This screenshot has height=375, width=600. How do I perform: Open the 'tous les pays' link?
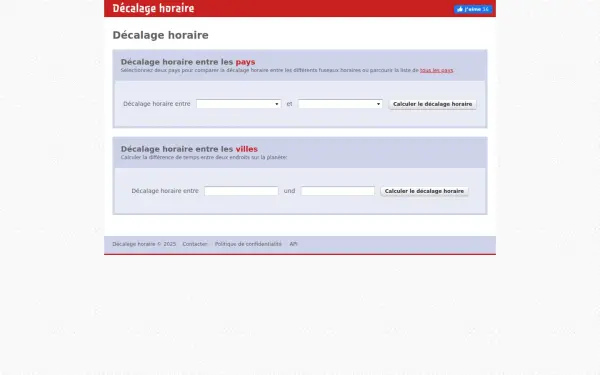(437, 70)
